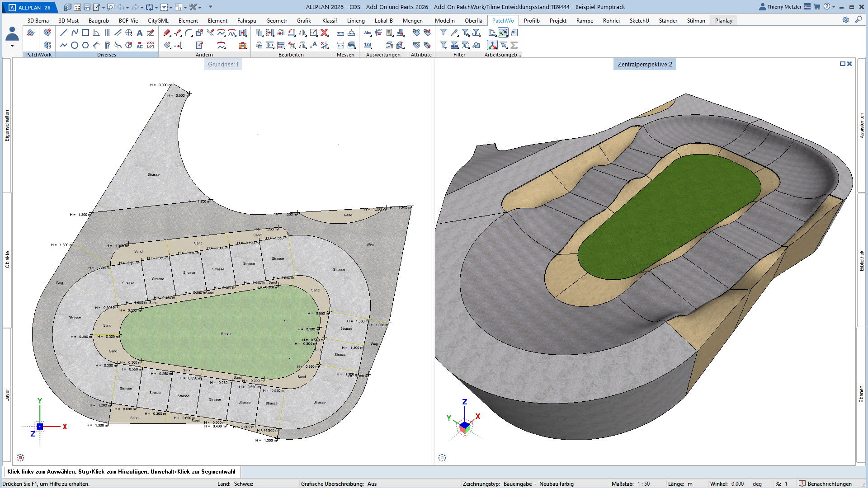Click the red X delete icon
This screenshot has height=488, width=868.
(324, 33)
